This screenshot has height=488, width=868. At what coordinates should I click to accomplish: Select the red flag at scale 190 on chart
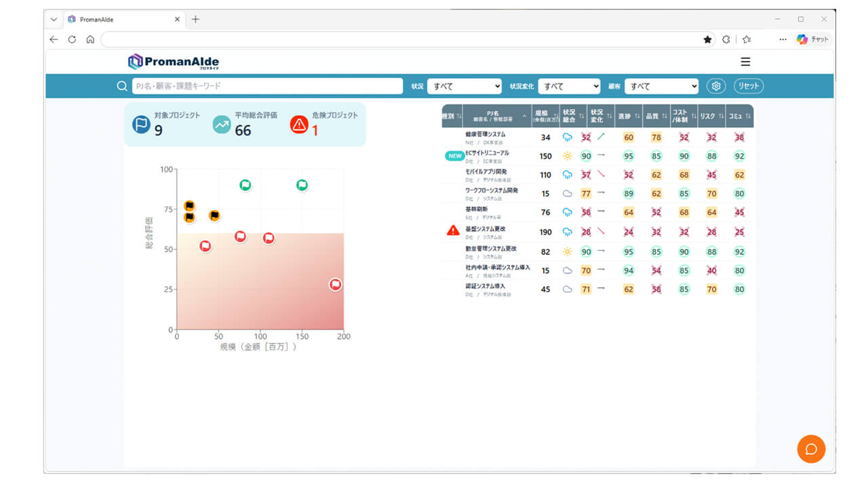(335, 285)
